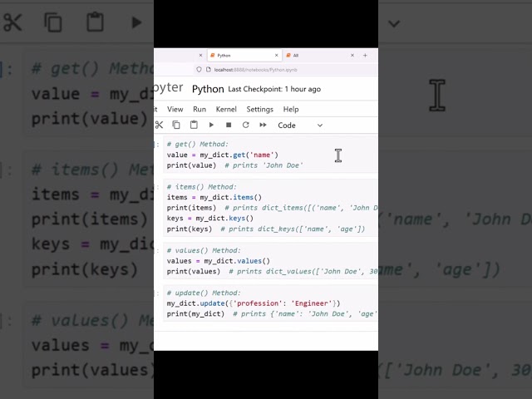
Task: Cut the selected cell with scissors icon
Action: (159, 125)
